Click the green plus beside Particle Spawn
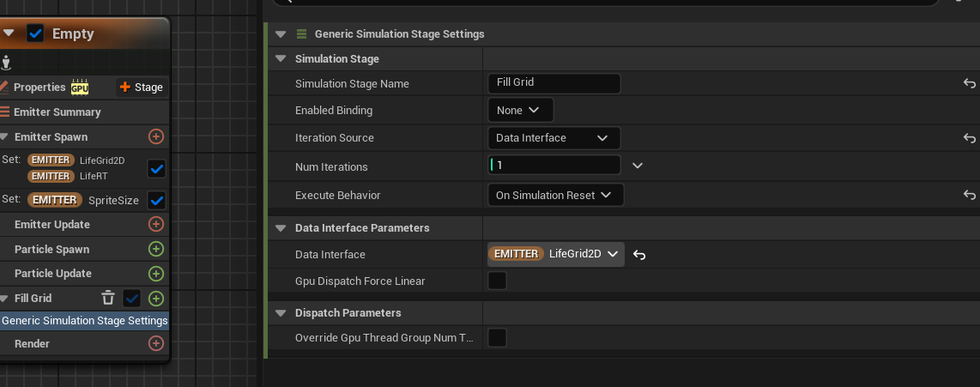This screenshot has height=387, width=980. [x=156, y=249]
